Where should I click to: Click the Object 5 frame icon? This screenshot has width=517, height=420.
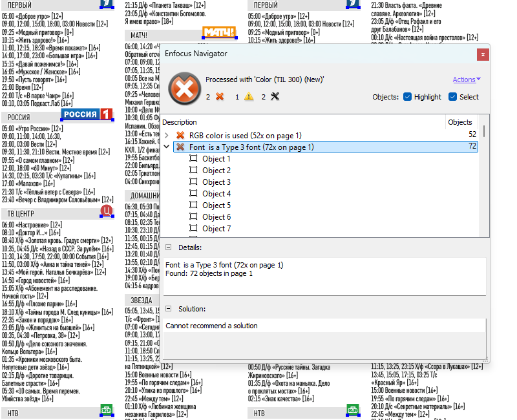193,205
